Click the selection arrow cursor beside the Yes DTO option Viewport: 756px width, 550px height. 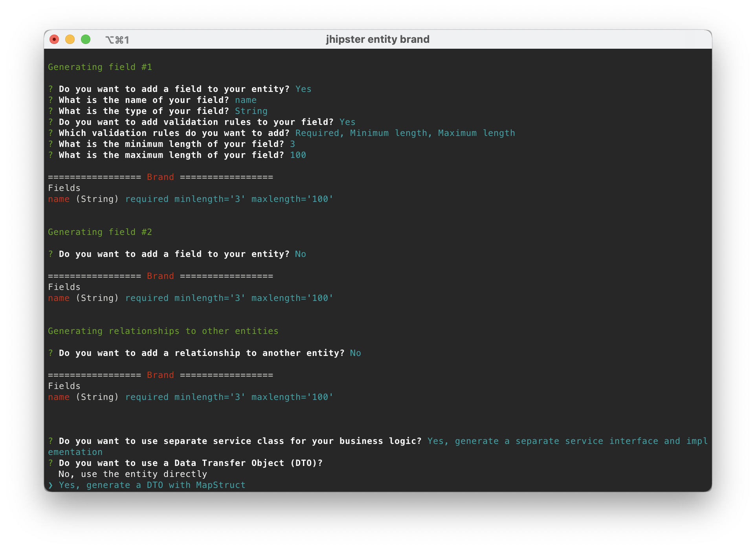click(x=51, y=486)
